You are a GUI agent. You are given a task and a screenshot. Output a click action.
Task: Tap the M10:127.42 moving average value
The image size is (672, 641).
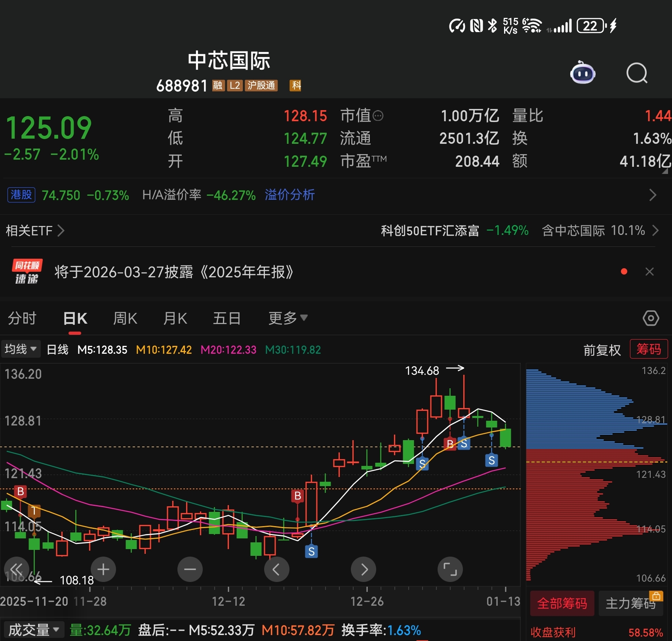click(164, 350)
